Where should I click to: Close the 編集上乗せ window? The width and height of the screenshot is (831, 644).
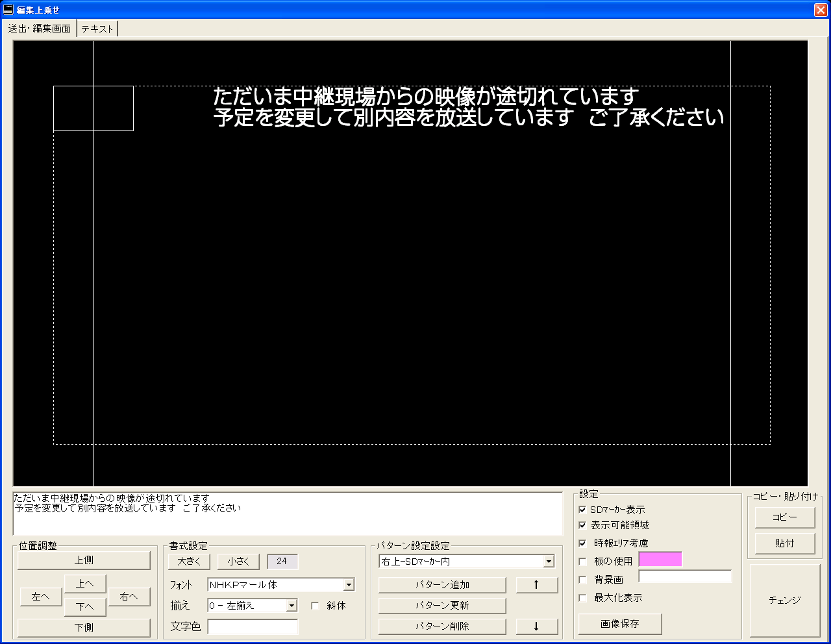click(x=820, y=10)
